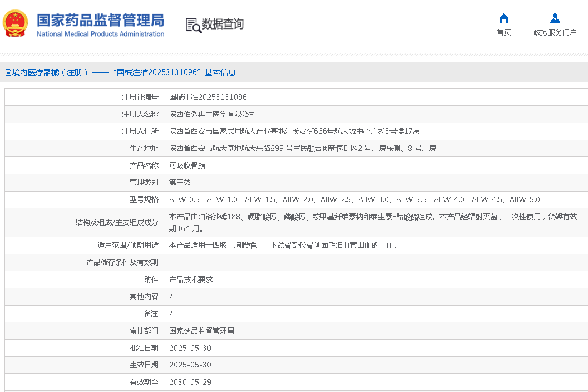Click 结构及组成/主要组成成分 label
The width and height of the screenshot is (588, 392).
coord(117,222)
